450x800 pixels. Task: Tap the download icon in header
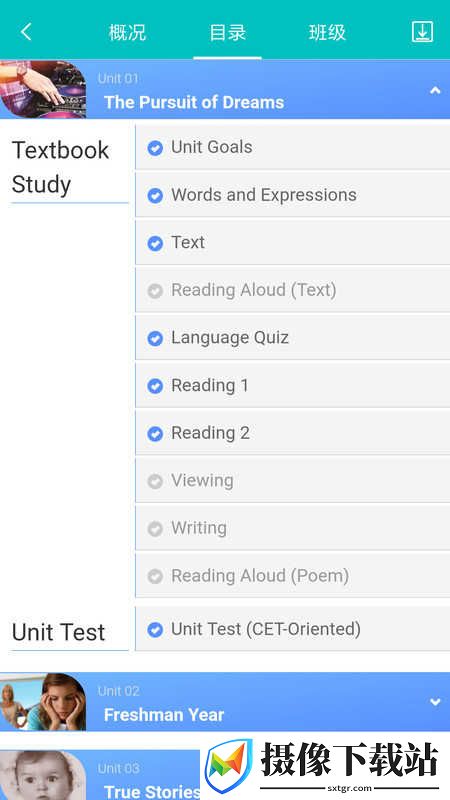click(422, 32)
